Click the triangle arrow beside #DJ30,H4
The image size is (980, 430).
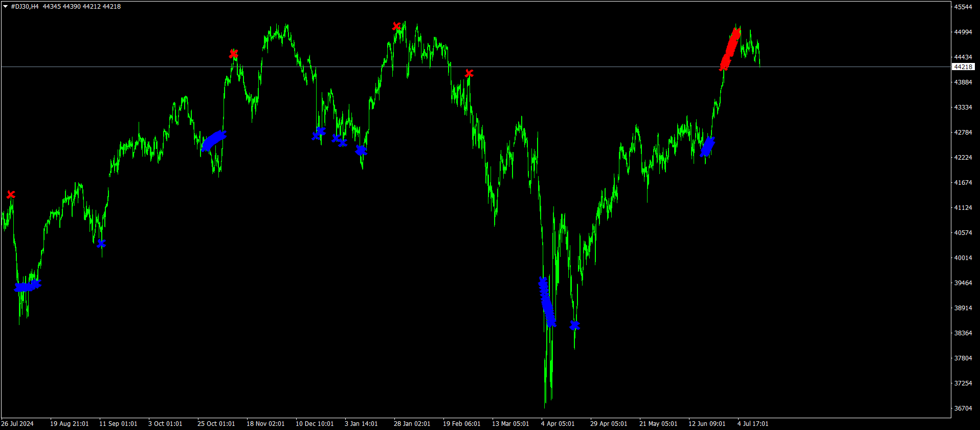click(x=6, y=7)
